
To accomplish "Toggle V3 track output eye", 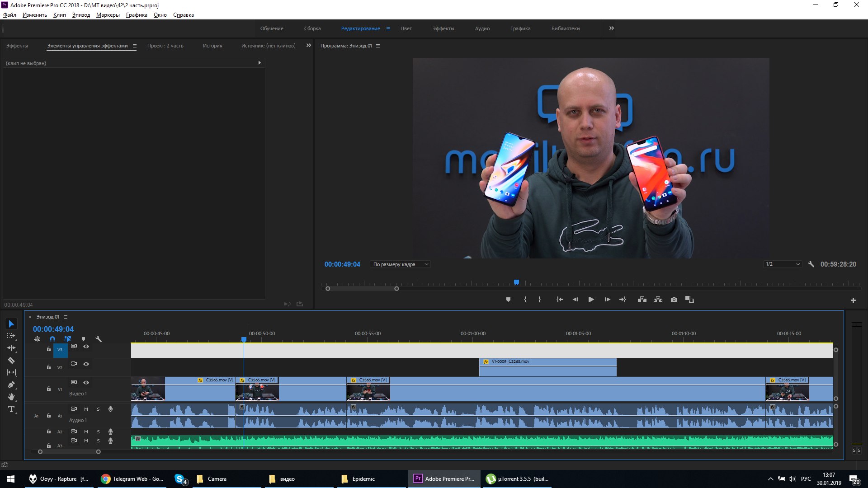I will (x=86, y=347).
